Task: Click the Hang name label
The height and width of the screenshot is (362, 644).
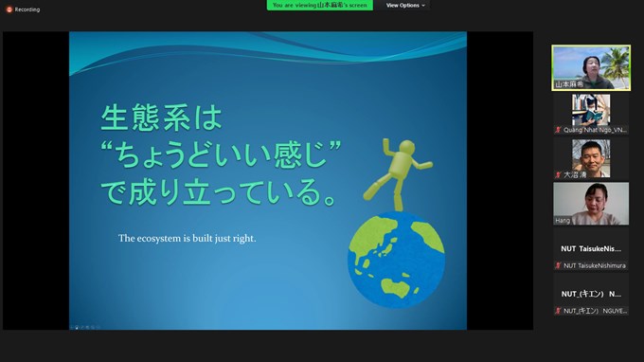Action: pyautogui.click(x=563, y=221)
